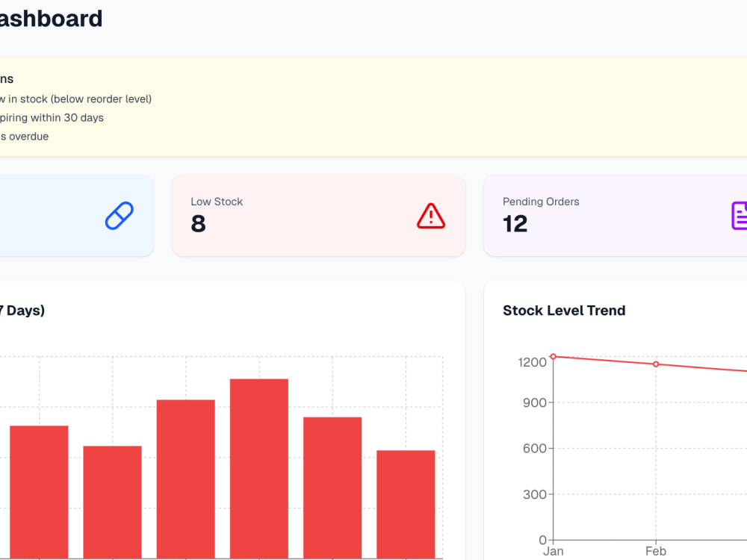Select the tallest red bar in the chart
This screenshot has height=560, width=747.
coord(259,469)
